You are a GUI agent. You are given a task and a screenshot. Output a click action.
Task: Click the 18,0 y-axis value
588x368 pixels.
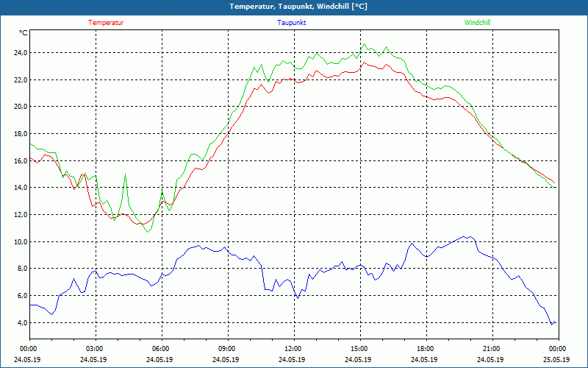21,134
